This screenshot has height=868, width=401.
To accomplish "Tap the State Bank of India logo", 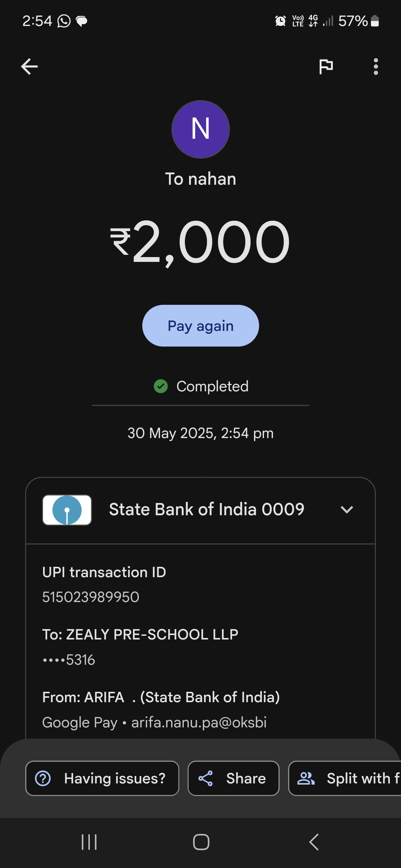I will tap(67, 510).
